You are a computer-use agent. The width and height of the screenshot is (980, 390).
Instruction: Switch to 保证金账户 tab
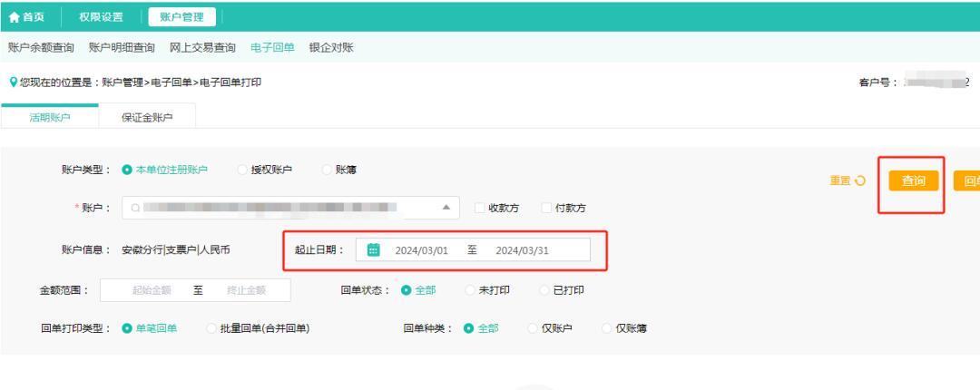pos(148,117)
